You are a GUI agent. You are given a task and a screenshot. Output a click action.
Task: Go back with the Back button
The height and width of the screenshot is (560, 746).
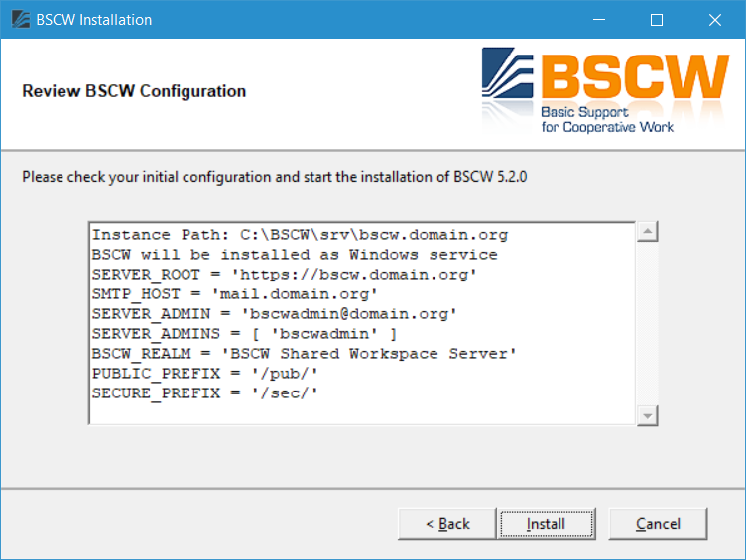tap(446, 524)
